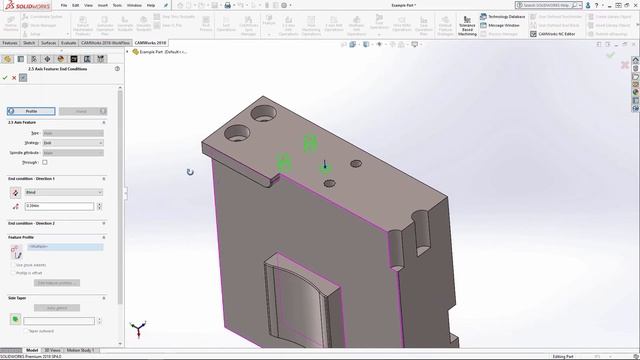Open the View menu
Viewport: 640px width, 360px height.
pyautogui.click(x=88, y=5)
